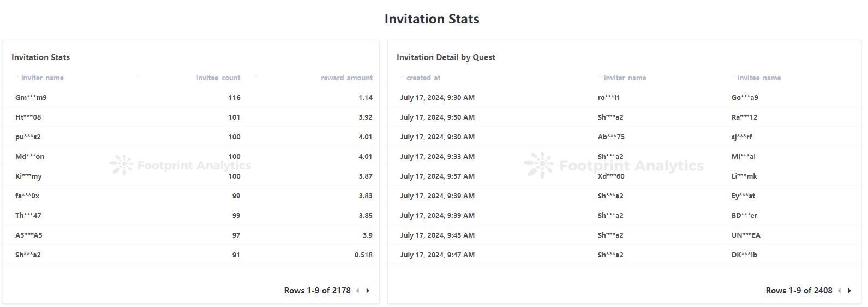
Task: Sort by the invitee name column
Action: pyautogui.click(x=758, y=78)
